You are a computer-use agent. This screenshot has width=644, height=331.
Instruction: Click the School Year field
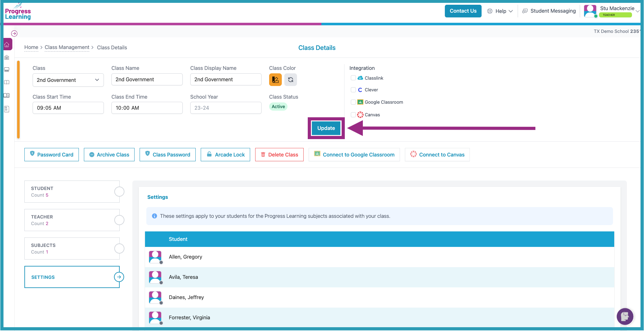click(226, 108)
